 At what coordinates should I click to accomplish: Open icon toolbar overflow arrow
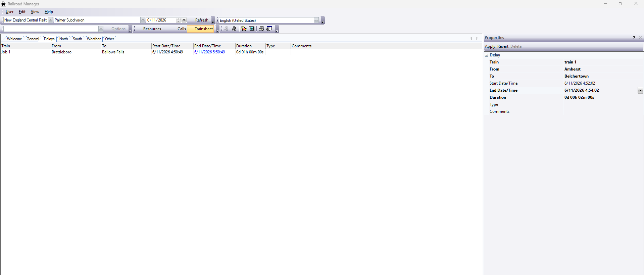coord(277,29)
